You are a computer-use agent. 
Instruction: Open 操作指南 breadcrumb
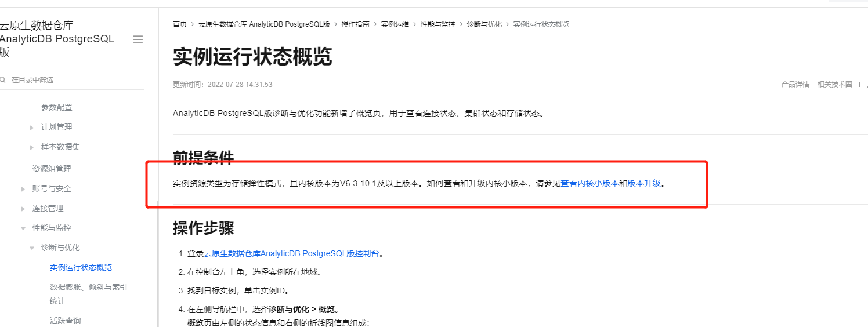[356, 24]
